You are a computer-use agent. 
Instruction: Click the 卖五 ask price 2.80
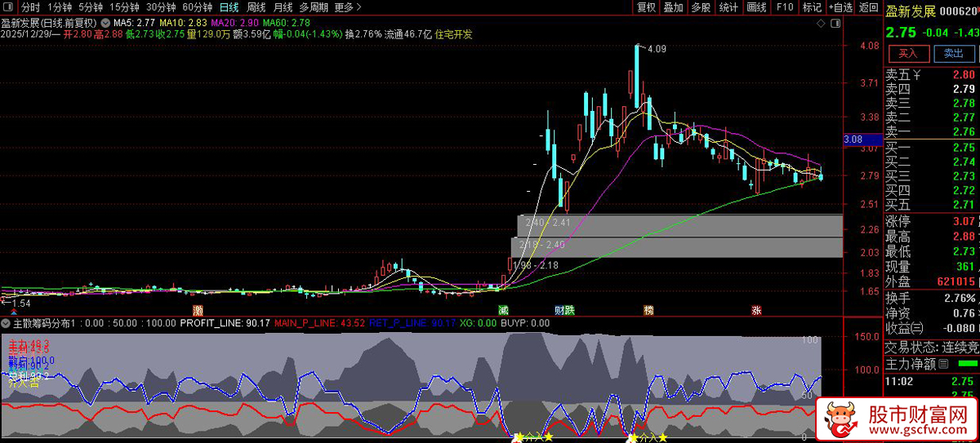point(963,75)
